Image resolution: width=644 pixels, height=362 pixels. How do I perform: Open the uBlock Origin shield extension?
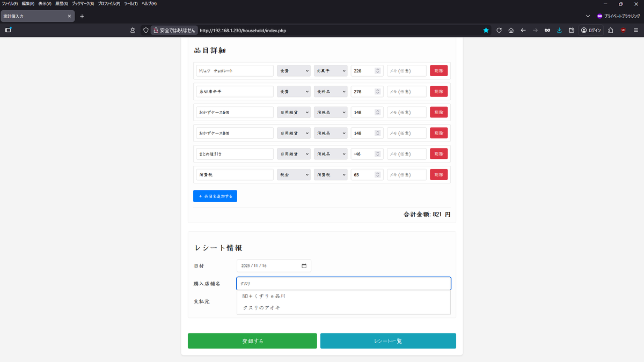(x=623, y=31)
